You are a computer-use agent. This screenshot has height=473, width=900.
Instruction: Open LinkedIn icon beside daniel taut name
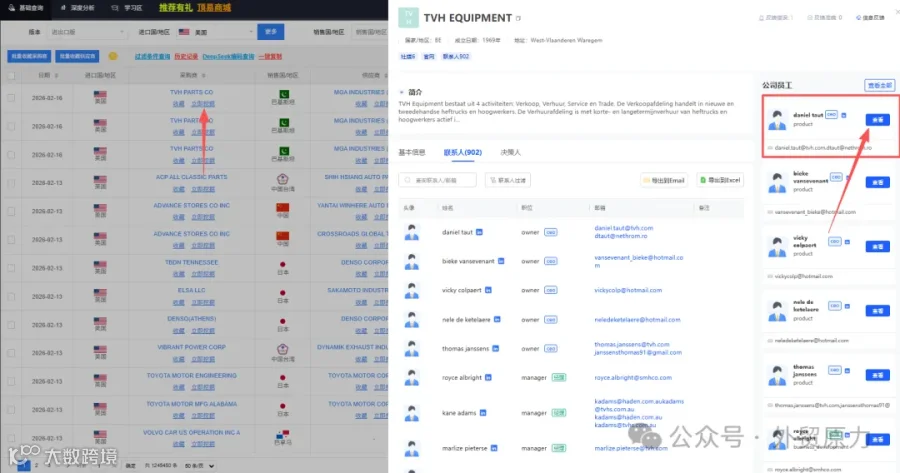tap(479, 232)
